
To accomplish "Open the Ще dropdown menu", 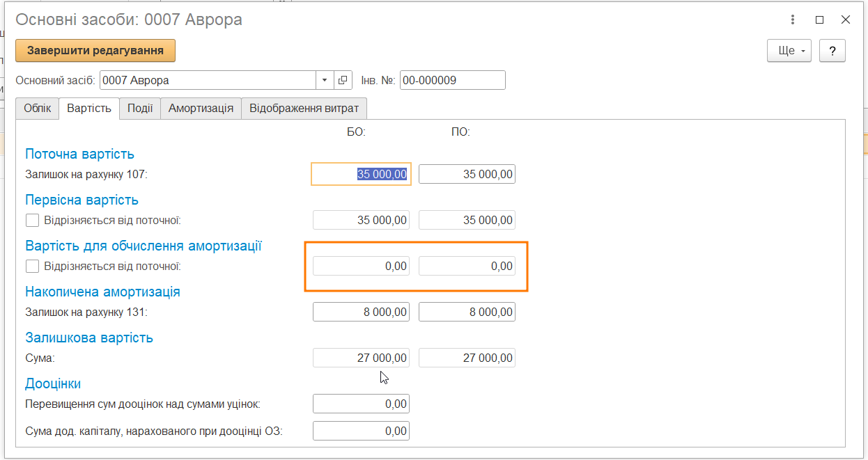I will 789,51.
